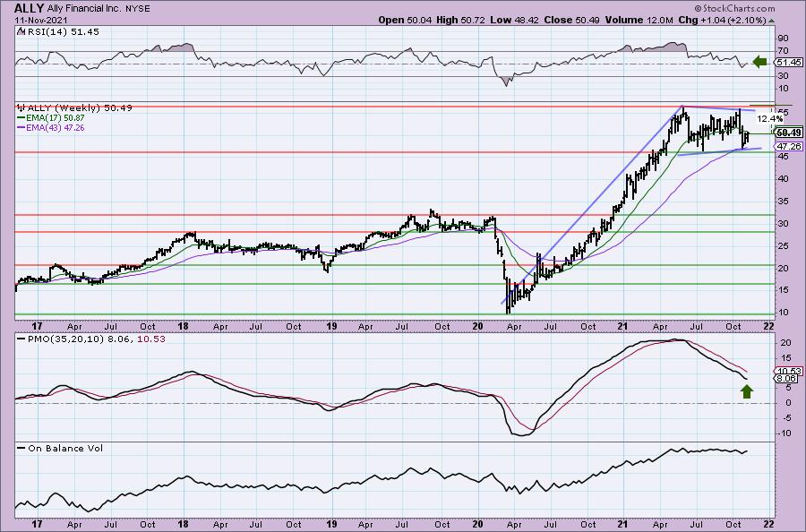Click the 70 level on the RSI axis
This screenshot has width=806, height=532.
point(783,50)
